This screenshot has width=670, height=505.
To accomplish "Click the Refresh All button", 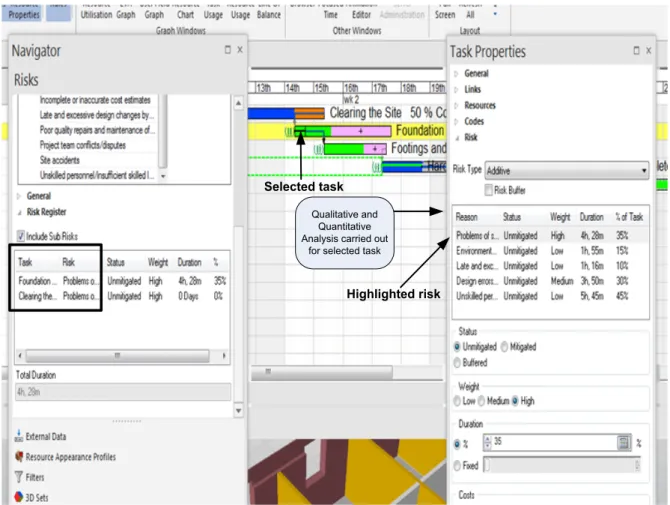I will (470, 14).
